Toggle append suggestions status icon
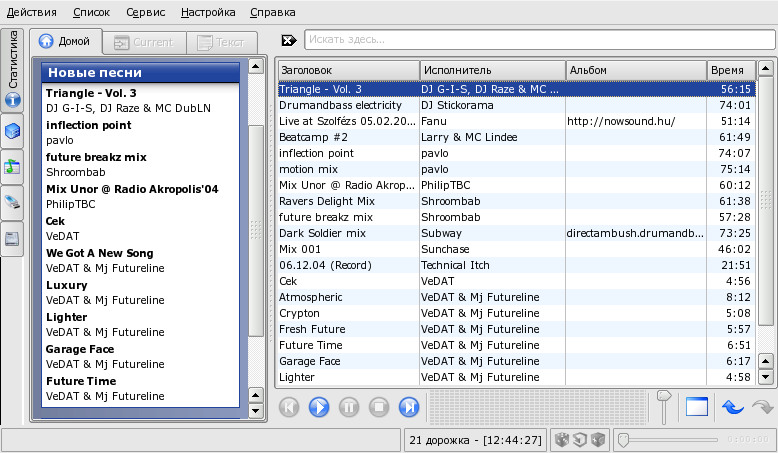The image size is (778, 453). click(x=598, y=440)
